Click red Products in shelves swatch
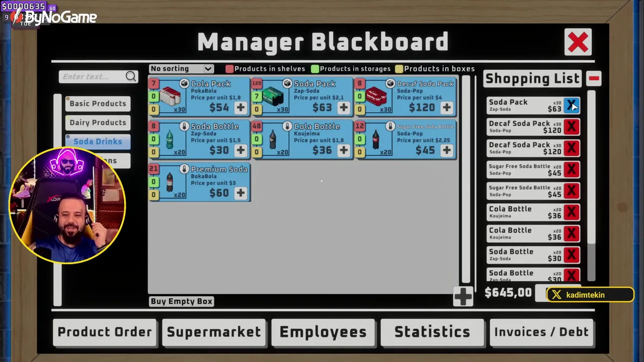The height and width of the screenshot is (362, 644). point(229,69)
